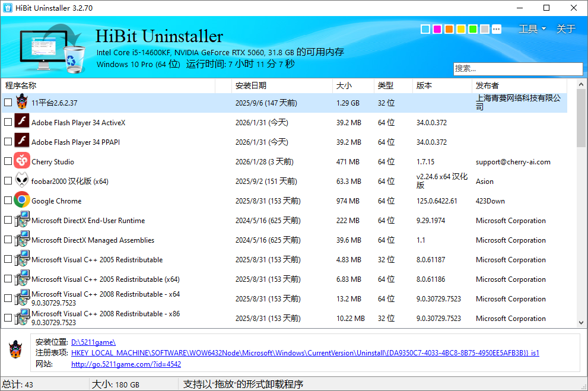The height and width of the screenshot is (391, 588).
Task: Click the Cherry Studio app icon
Action: point(23,161)
